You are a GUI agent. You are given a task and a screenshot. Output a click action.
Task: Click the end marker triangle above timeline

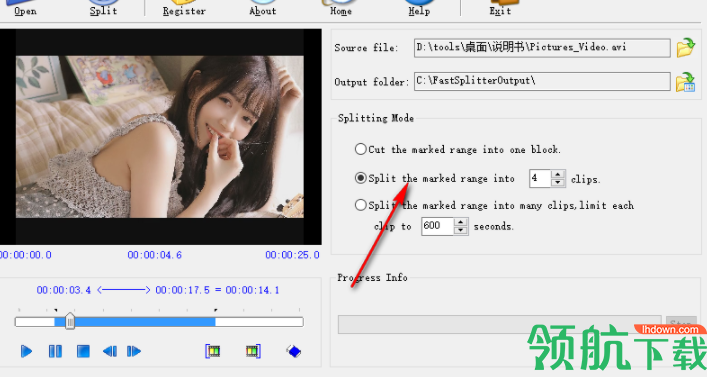click(x=216, y=310)
